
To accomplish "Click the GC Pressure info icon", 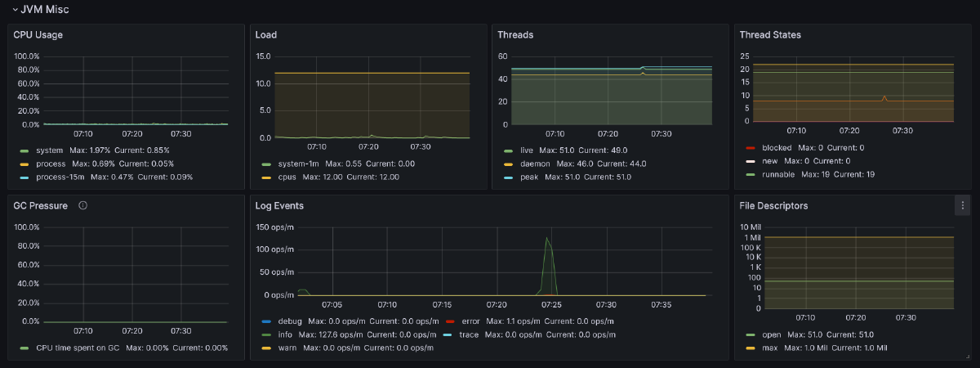I will (82, 205).
